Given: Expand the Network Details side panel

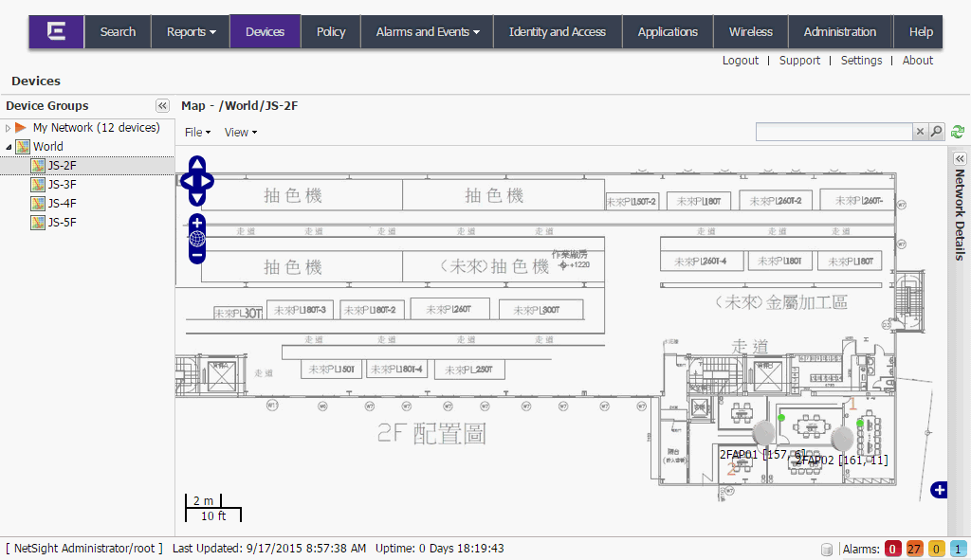Looking at the screenshot, I should 960,159.
